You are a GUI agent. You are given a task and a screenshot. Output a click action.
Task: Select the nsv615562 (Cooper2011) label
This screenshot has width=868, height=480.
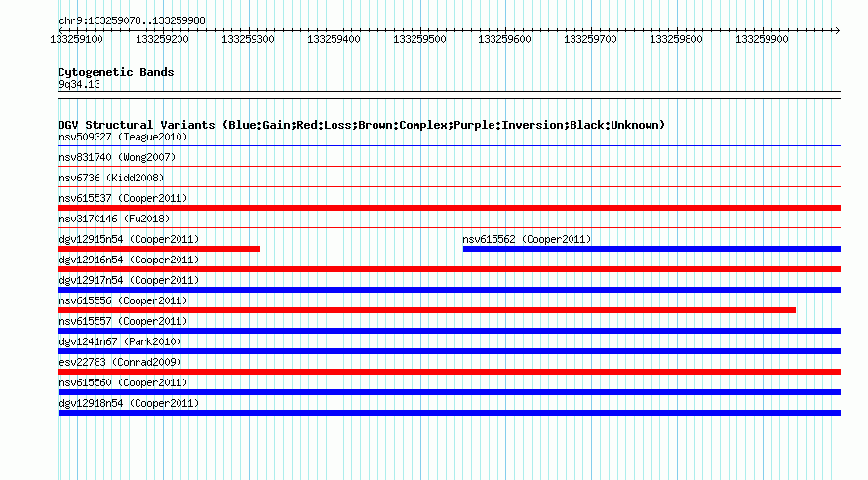point(527,239)
